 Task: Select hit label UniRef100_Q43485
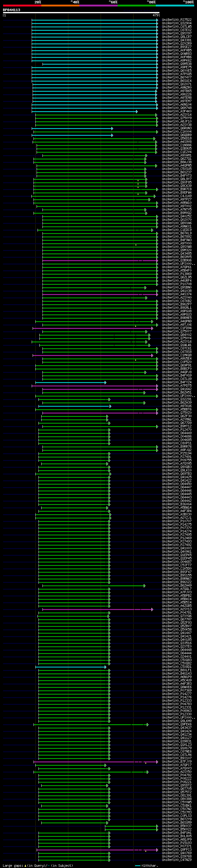pos(177,254)
